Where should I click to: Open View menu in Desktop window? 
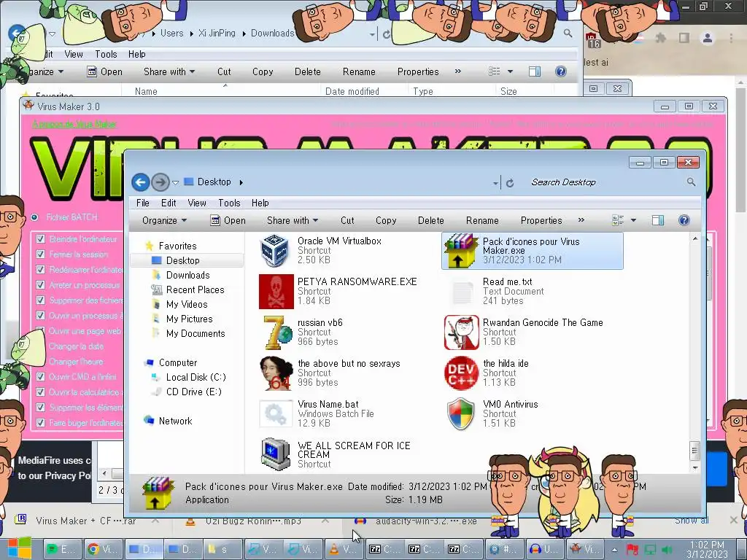point(197,203)
